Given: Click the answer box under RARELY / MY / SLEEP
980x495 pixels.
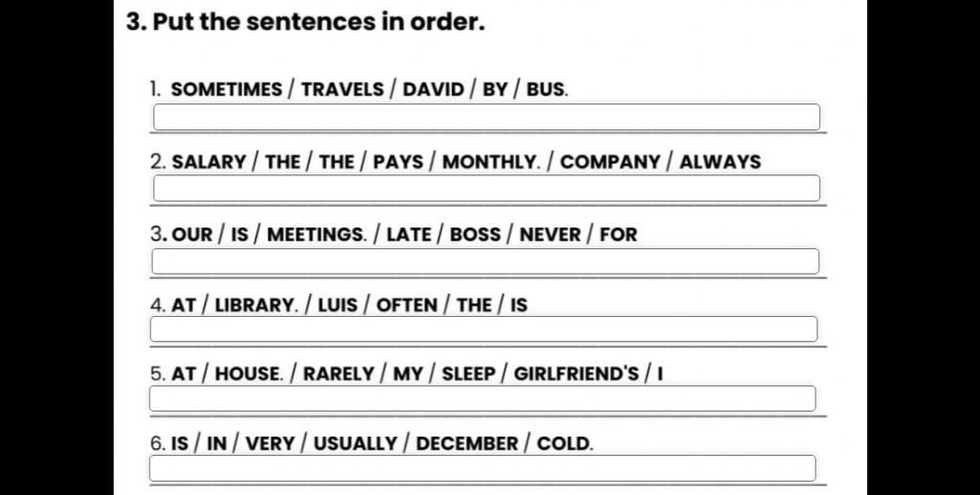Looking at the screenshot, I should pyautogui.click(x=482, y=398).
